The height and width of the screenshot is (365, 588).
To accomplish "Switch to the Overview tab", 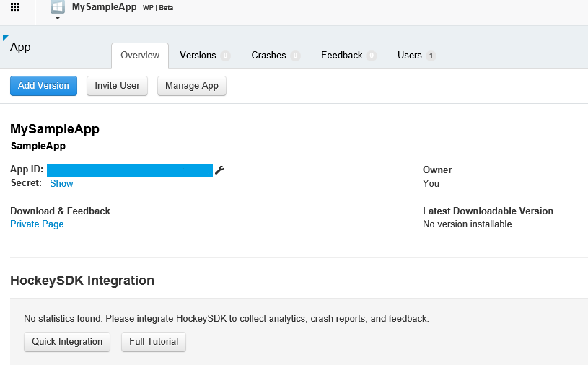I will click(x=140, y=56).
